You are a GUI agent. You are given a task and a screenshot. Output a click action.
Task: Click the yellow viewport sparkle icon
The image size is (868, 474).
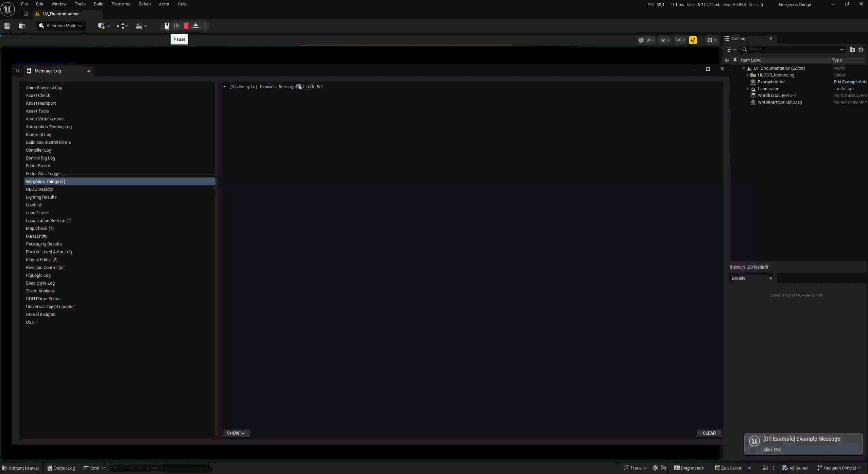(x=693, y=40)
